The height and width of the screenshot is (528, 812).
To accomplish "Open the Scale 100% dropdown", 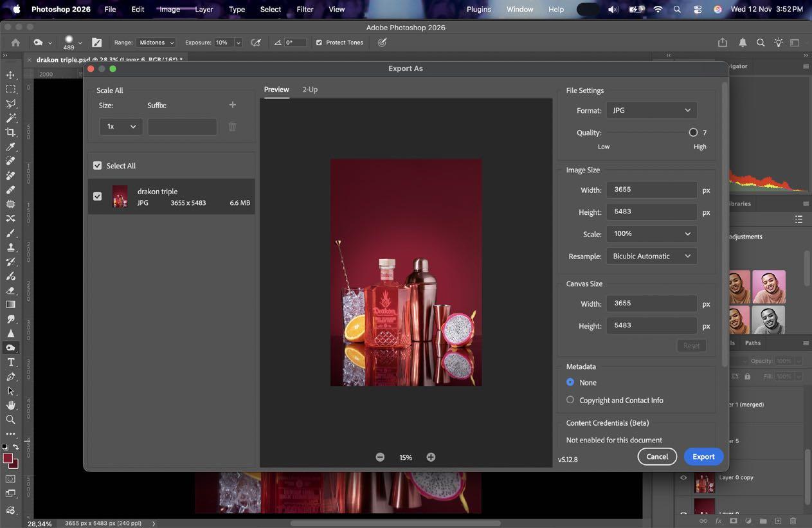I will [651, 234].
